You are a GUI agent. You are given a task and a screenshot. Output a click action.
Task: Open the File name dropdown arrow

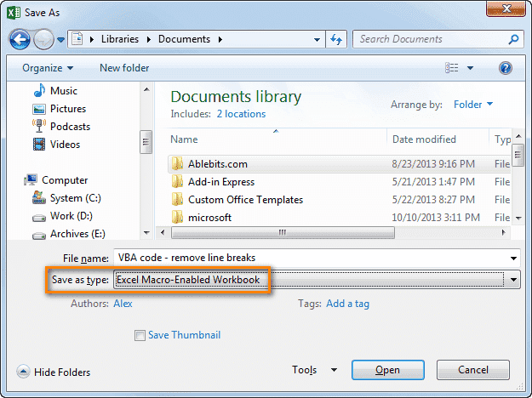pos(513,259)
